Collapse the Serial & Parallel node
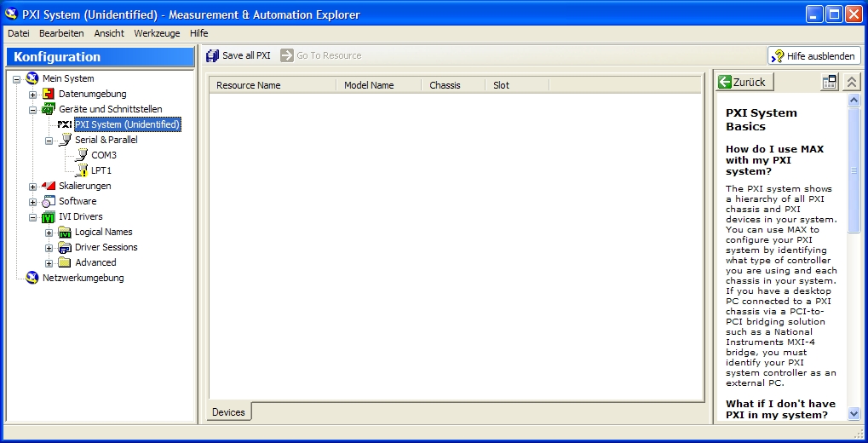This screenshot has width=868, height=443. (49, 140)
